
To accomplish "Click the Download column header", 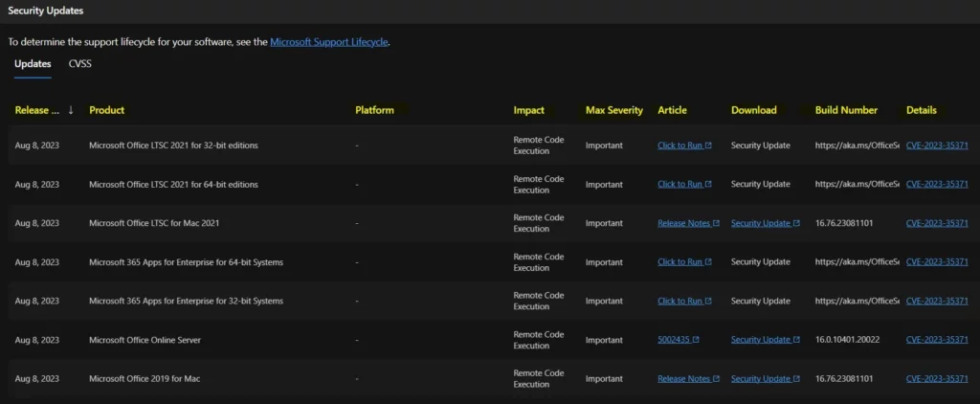I will point(754,110).
